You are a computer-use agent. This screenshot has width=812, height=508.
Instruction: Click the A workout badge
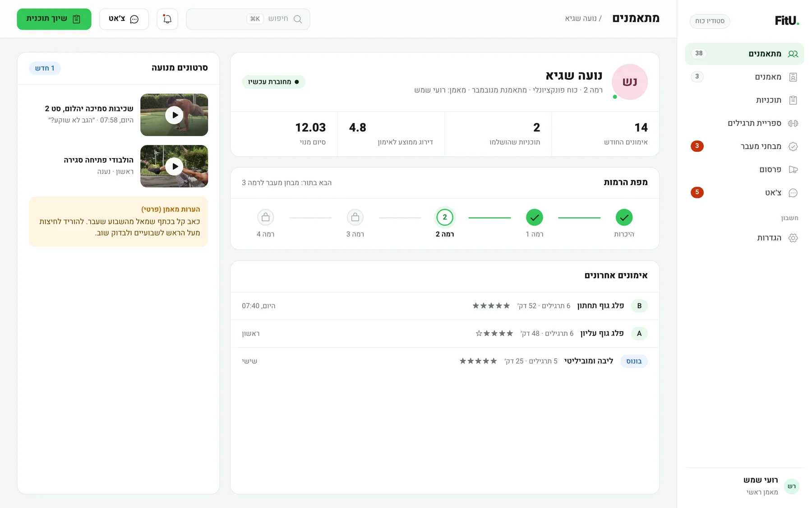click(x=639, y=333)
